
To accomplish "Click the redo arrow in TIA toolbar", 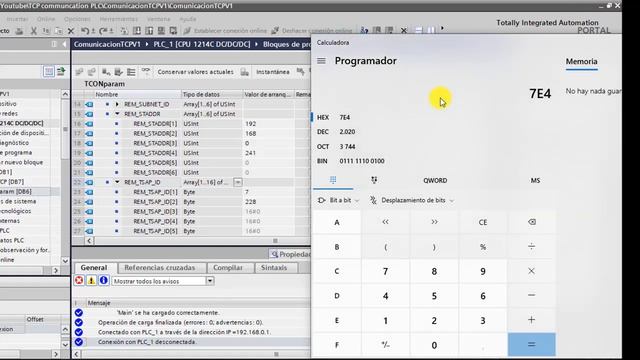I will tap(104, 31).
